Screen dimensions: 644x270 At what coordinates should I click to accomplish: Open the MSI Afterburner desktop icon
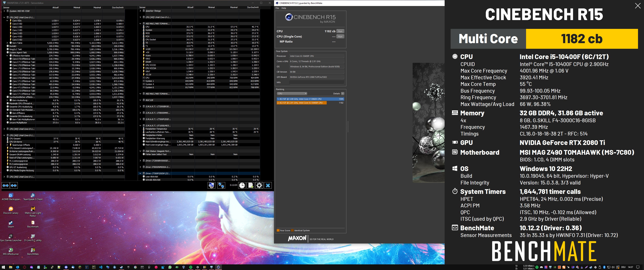click(11, 251)
